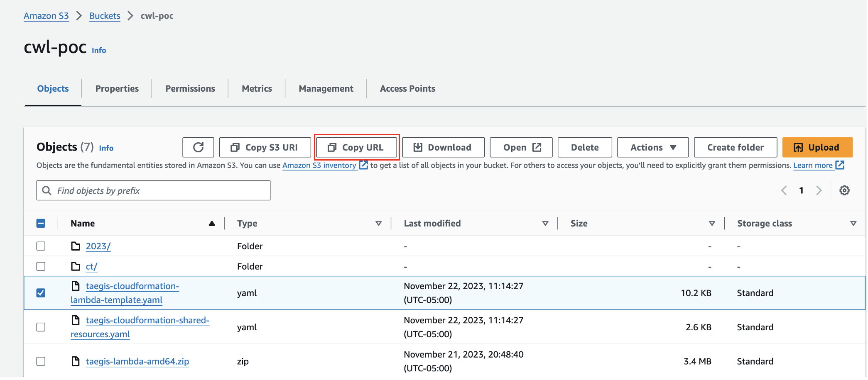Click the 10.2 KB size cell
Image resolution: width=868 pixels, height=380 pixels.
click(696, 293)
